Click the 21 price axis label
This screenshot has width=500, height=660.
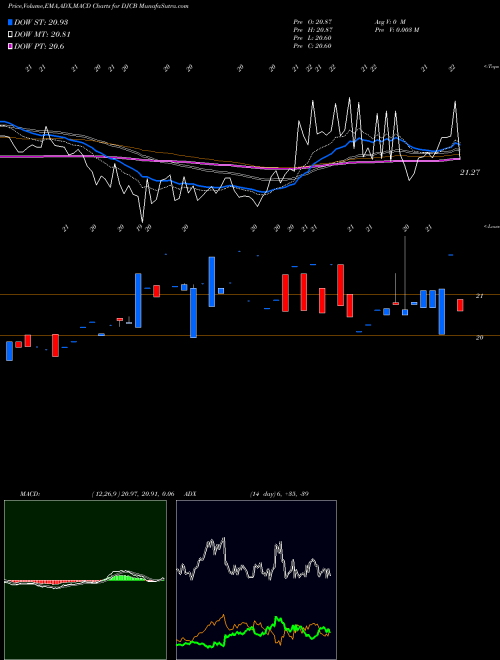[x=479, y=296]
